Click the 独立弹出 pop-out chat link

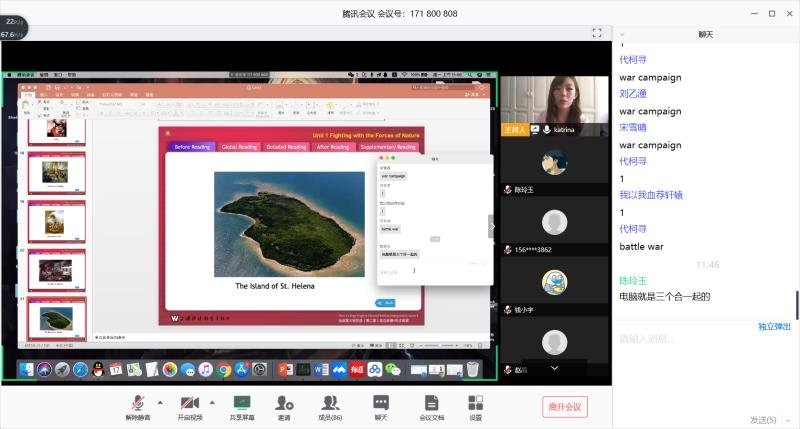click(x=774, y=327)
